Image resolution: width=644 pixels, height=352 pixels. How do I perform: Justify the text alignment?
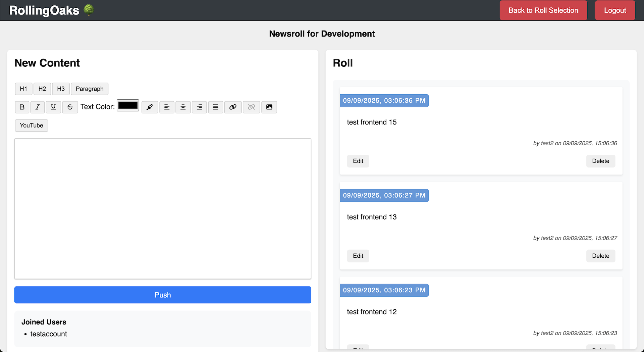click(x=216, y=107)
